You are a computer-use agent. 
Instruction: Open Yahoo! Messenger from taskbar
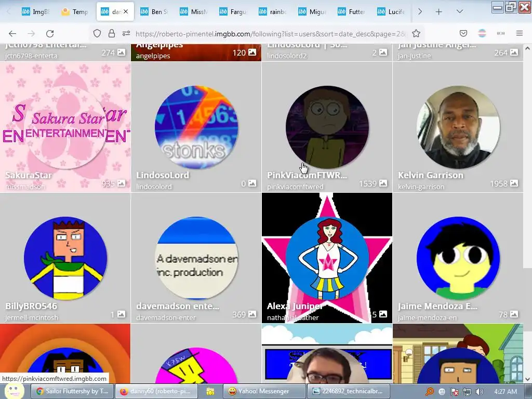(264, 391)
